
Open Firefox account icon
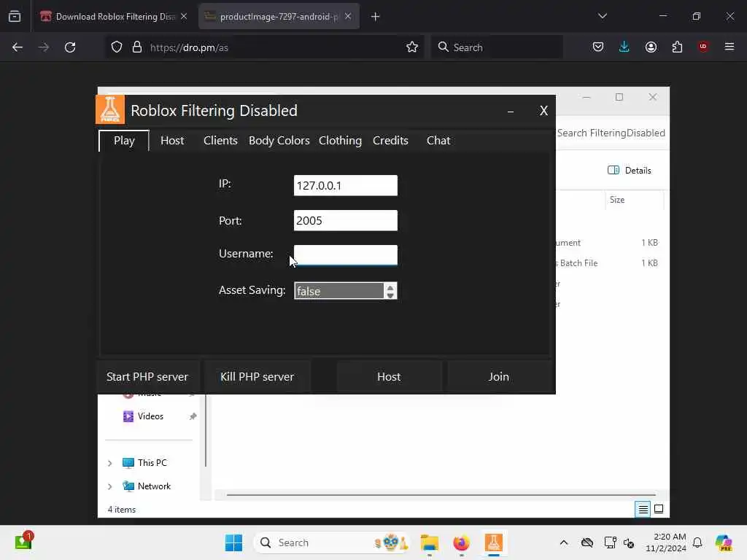[x=651, y=47]
